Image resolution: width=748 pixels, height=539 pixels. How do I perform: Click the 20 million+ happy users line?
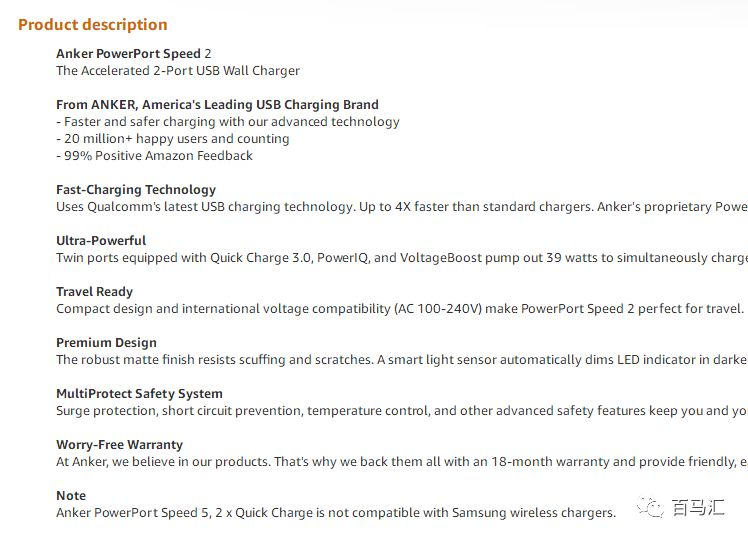pos(173,139)
